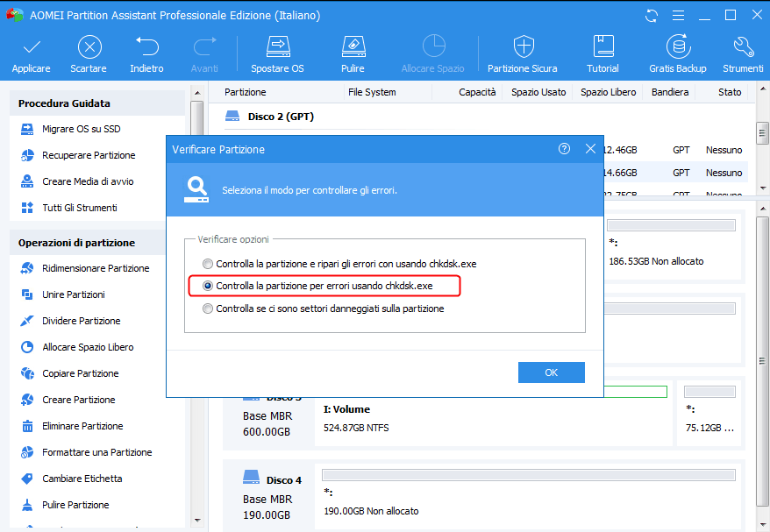The width and height of the screenshot is (770, 532).
Task: Sort by the Partizione column header
Action: [246, 92]
